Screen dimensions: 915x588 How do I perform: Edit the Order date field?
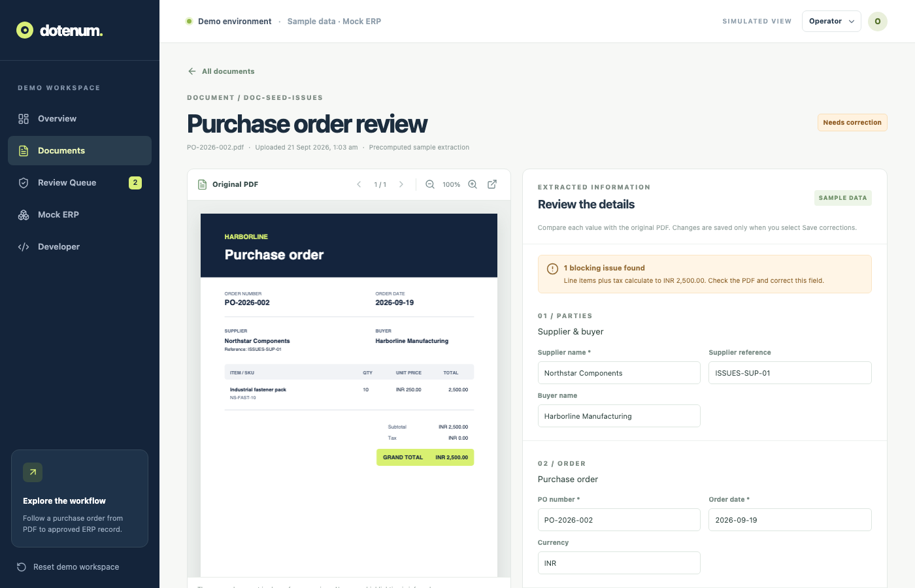[790, 520]
